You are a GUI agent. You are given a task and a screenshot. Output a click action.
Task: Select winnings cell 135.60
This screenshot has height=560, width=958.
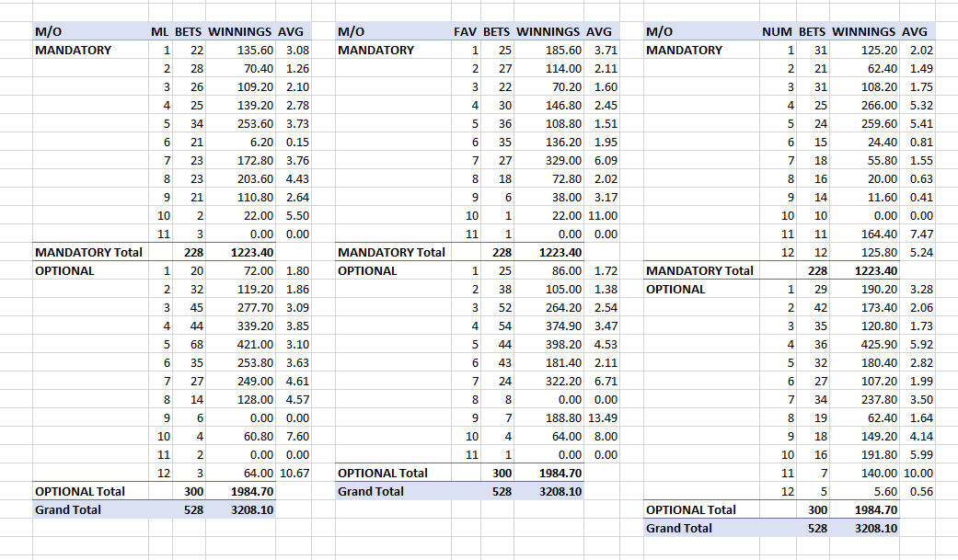click(x=255, y=50)
